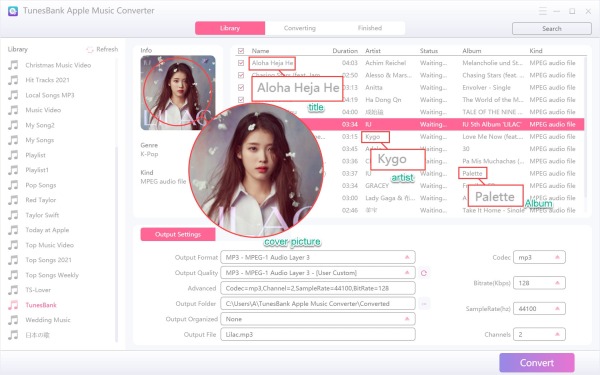Select the music note icon beside Christmas Music Video

pos(13,65)
